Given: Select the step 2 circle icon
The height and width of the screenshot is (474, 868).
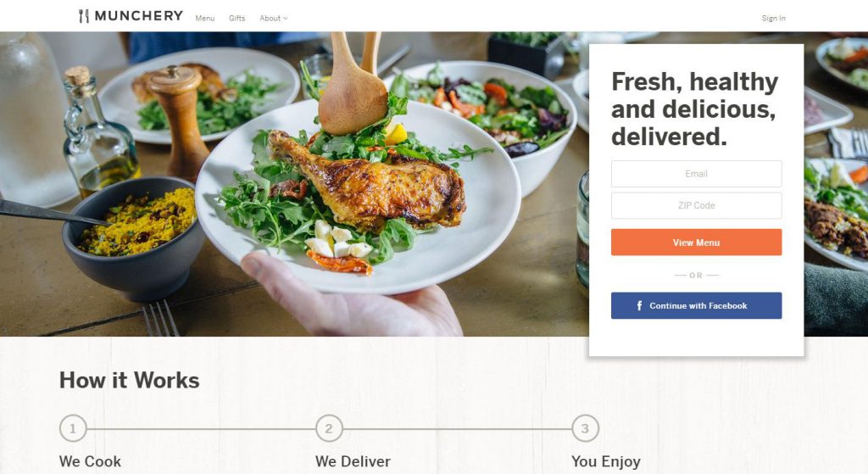Looking at the screenshot, I should (329, 428).
